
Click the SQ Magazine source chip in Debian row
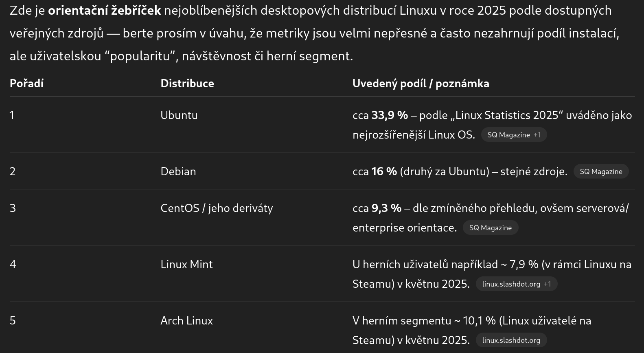click(x=601, y=172)
